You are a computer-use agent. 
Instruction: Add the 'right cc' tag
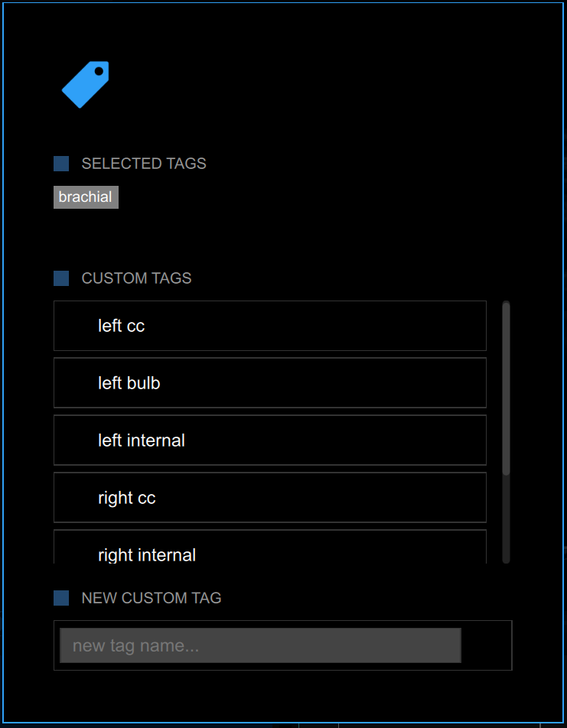click(x=269, y=498)
